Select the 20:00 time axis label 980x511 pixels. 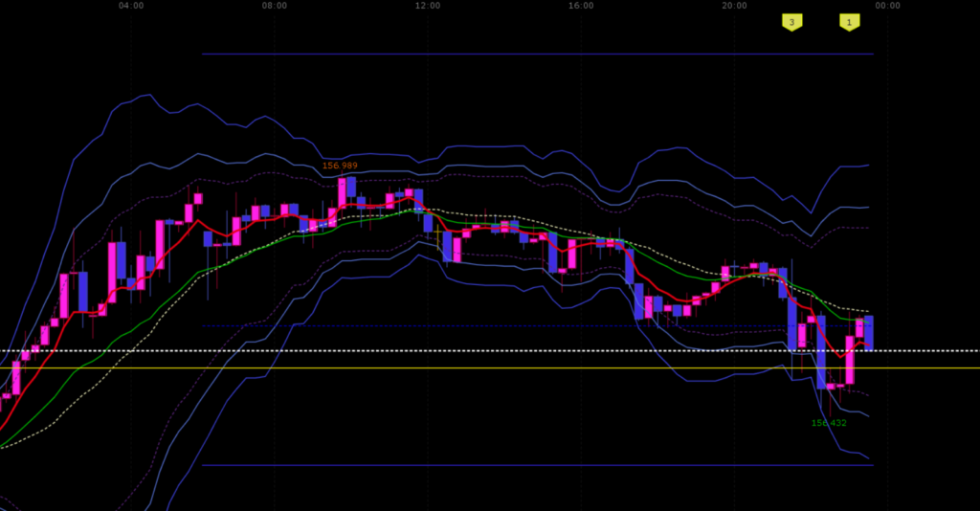pos(734,6)
